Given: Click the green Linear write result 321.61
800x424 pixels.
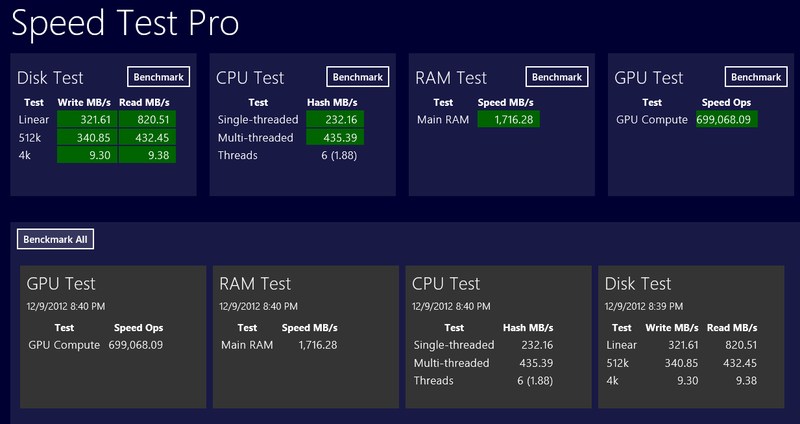Looking at the screenshot, I should click(87, 119).
